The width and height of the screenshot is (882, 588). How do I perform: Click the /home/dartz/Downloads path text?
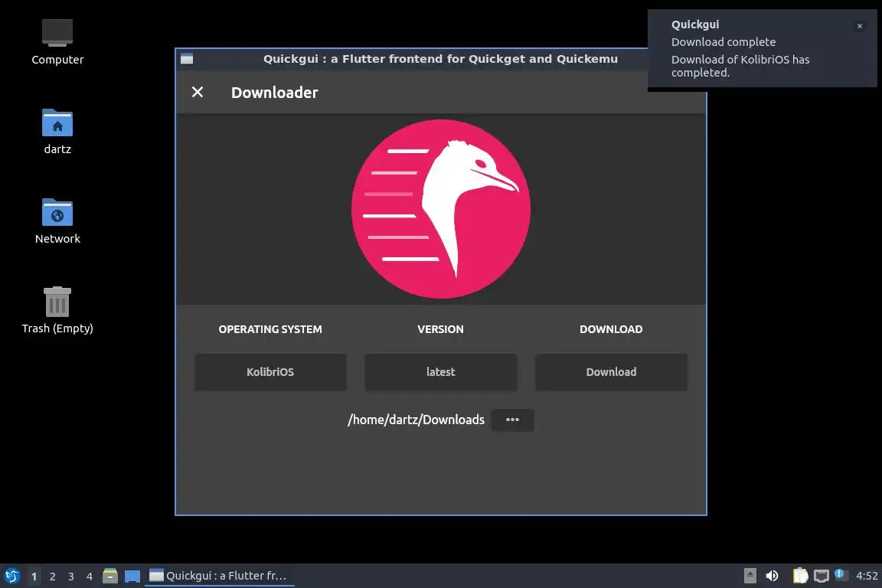point(416,420)
